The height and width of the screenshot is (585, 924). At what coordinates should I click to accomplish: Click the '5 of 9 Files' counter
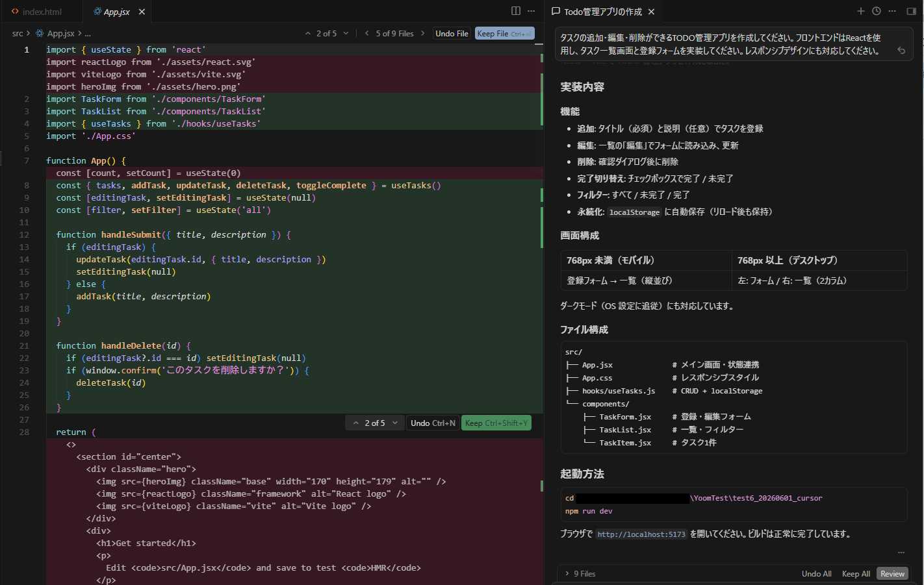[x=394, y=34]
